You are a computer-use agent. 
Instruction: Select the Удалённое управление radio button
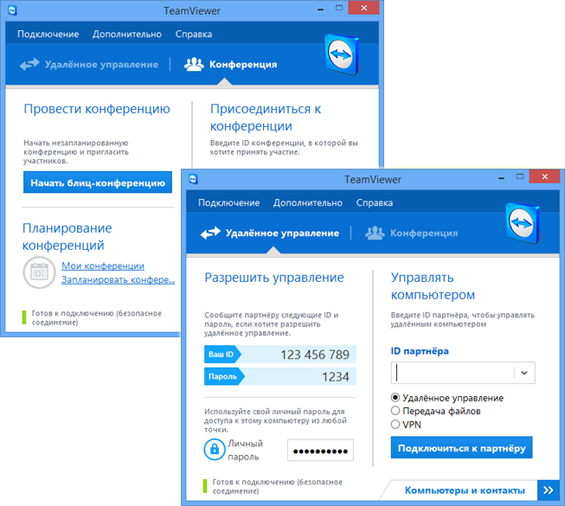[395, 398]
